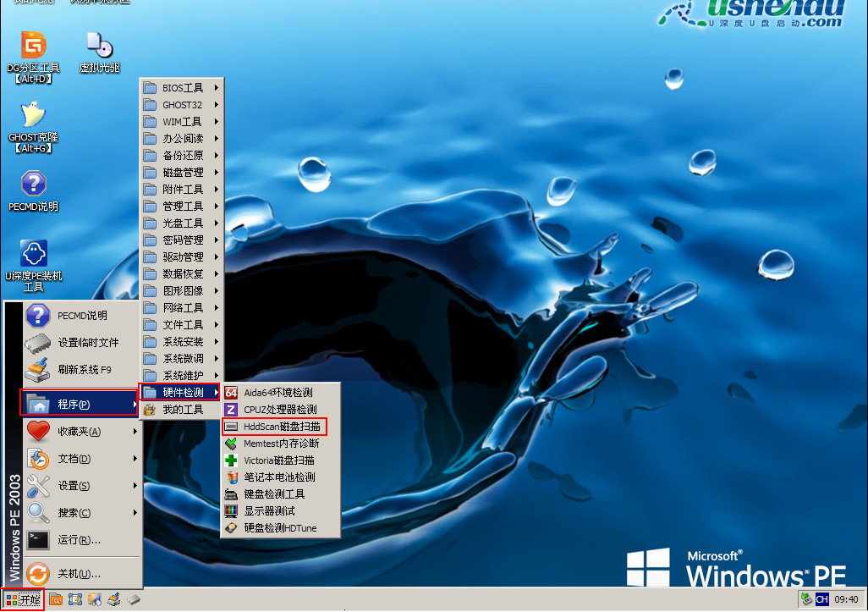Choose 设置临时文件 in the Start menu

point(82,343)
